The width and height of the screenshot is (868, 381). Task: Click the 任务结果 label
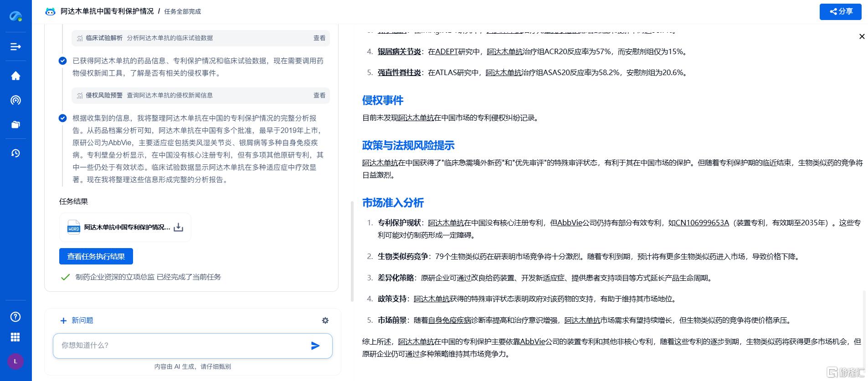pyautogui.click(x=73, y=202)
